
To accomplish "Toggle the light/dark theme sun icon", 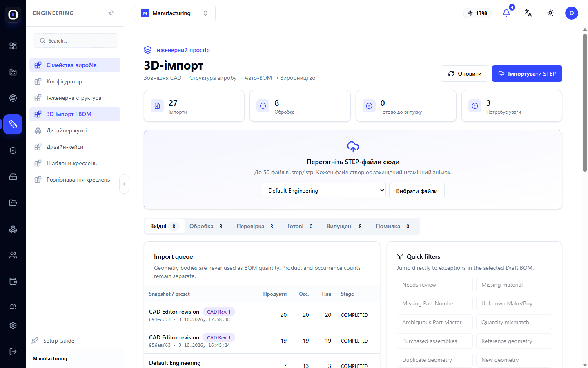I will tap(550, 13).
